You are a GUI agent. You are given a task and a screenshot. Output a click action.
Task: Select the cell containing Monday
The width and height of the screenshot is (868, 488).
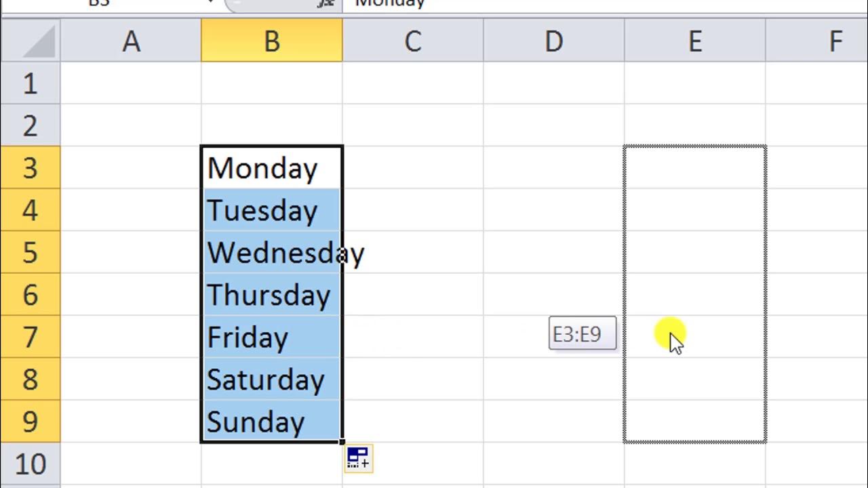[x=272, y=167]
